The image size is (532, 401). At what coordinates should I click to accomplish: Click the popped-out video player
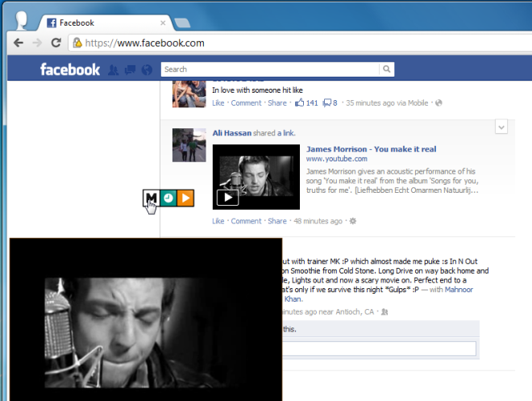point(146,320)
